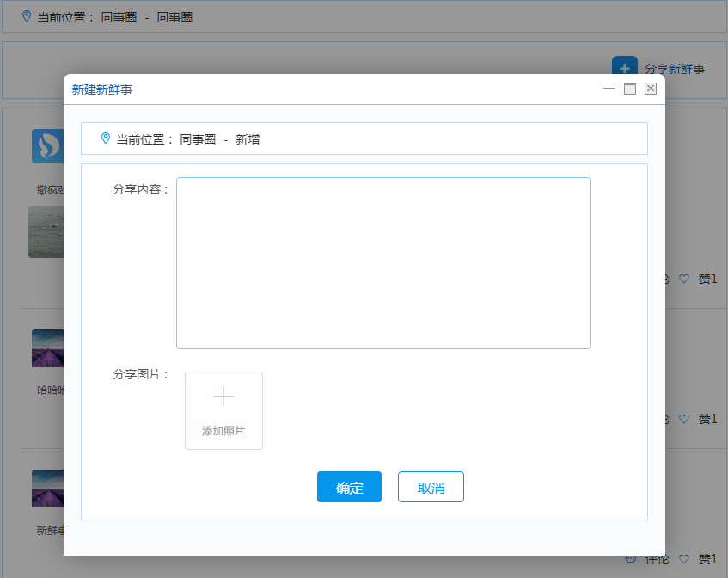Open the sea photo thumbnail in the first post

click(x=46, y=232)
